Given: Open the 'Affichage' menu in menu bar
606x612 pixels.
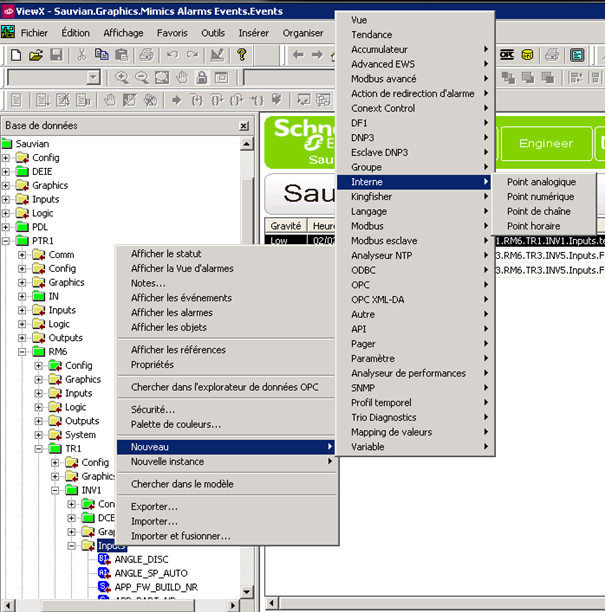Looking at the screenshot, I should coord(123,32).
